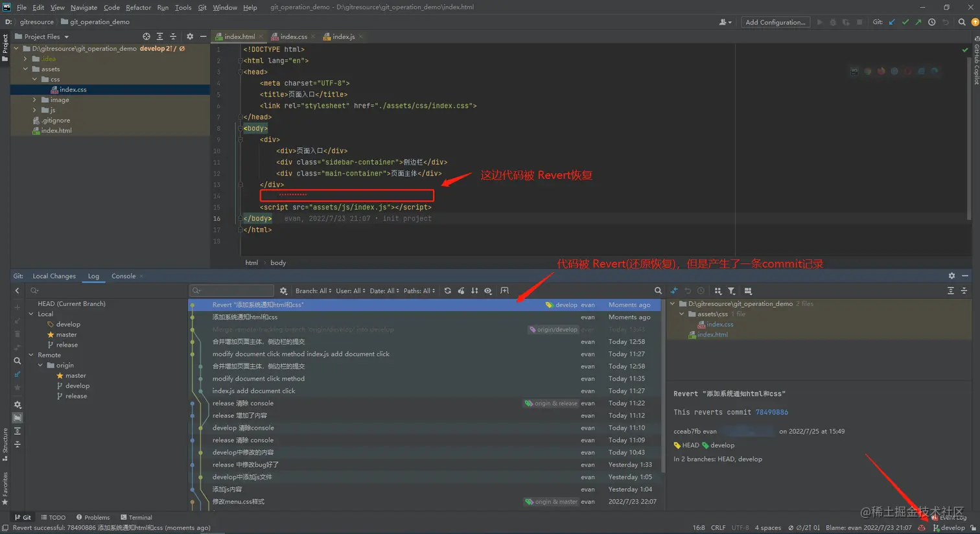The width and height of the screenshot is (980, 534).
Task: Collapse the assets folder in project tree
Action: tap(26, 69)
